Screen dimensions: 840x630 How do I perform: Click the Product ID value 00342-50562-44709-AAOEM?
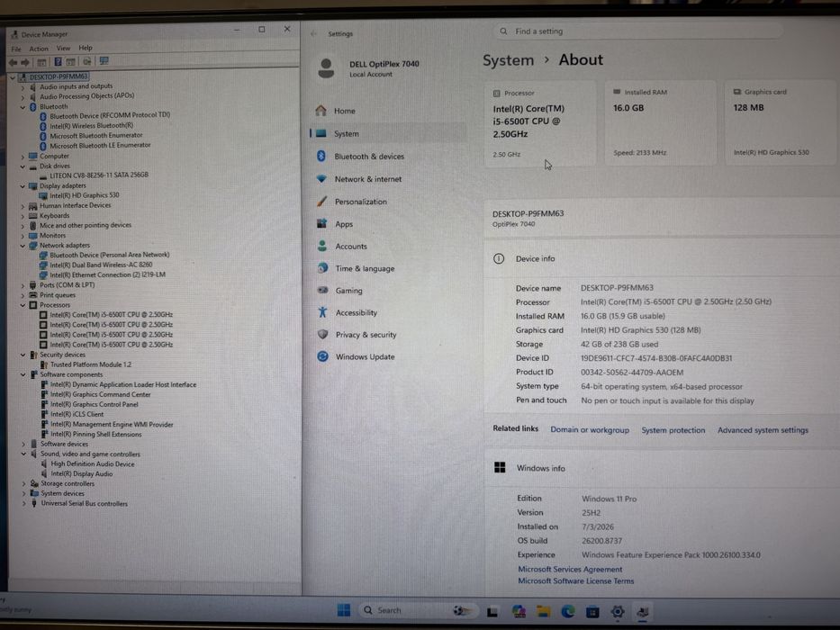[x=632, y=373]
